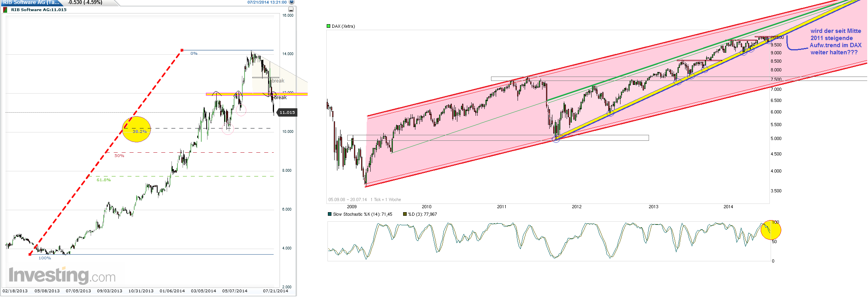Click the %D (3) legend square
Screen dimensions: 868x303
(405, 214)
